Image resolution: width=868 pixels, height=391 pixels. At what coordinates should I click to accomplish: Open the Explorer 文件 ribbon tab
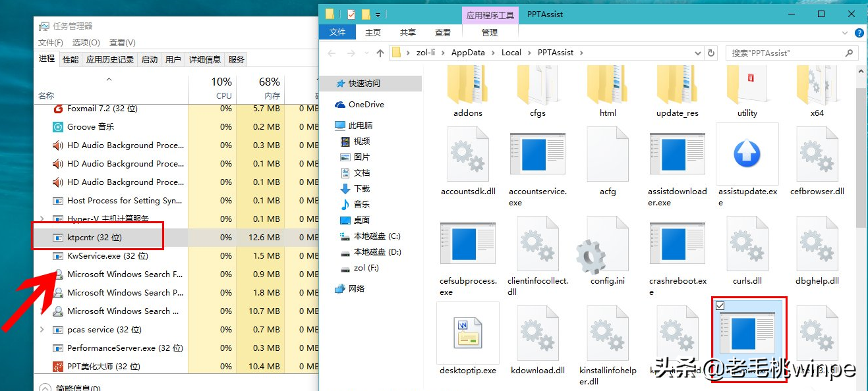click(337, 33)
